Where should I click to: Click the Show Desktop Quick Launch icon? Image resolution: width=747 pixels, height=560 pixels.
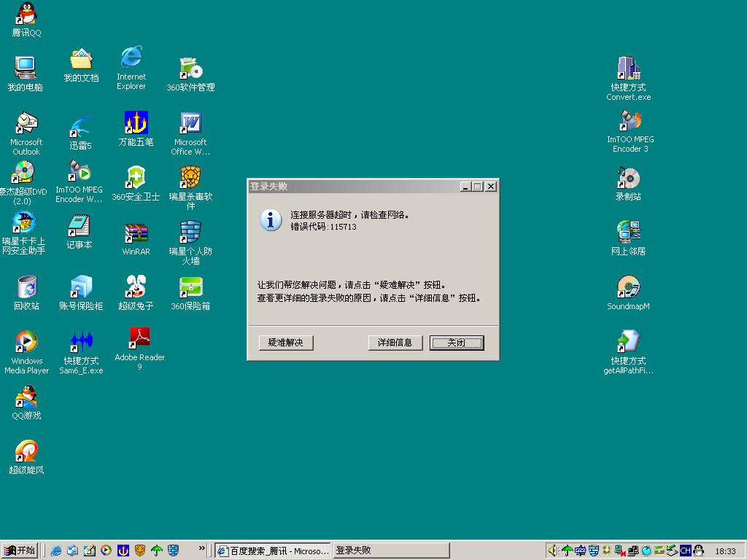(90, 551)
